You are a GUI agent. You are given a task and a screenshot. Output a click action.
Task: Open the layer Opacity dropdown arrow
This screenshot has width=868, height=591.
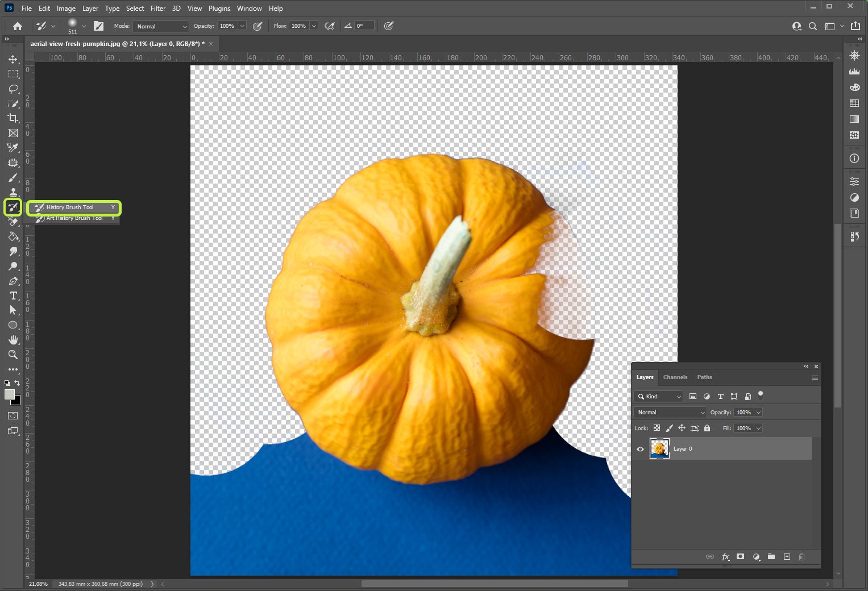click(758, 413)
